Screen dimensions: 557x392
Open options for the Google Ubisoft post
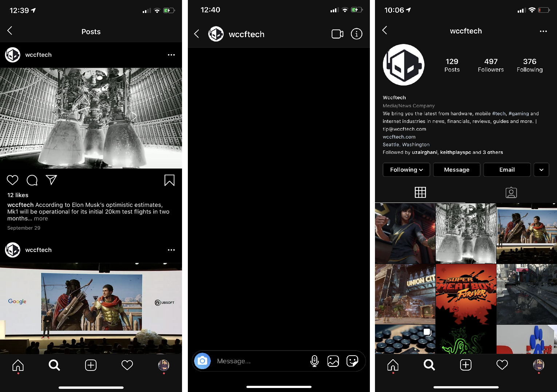coord(171,250)
